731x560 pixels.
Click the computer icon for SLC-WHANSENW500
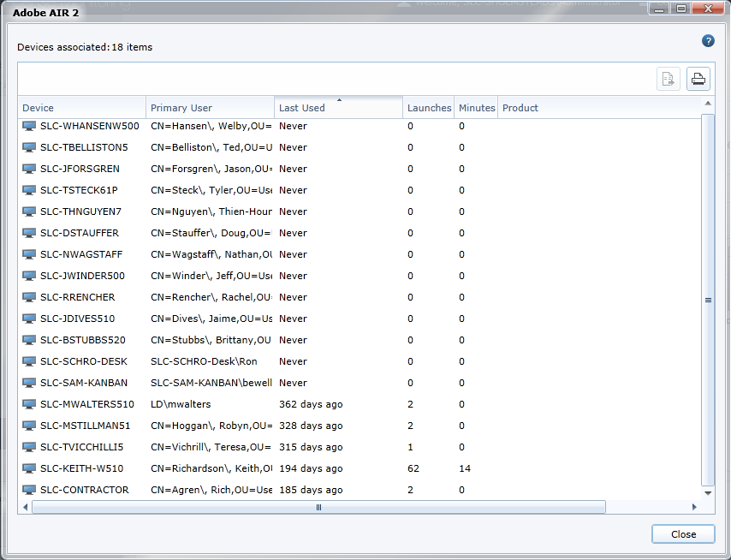(29, 126)
